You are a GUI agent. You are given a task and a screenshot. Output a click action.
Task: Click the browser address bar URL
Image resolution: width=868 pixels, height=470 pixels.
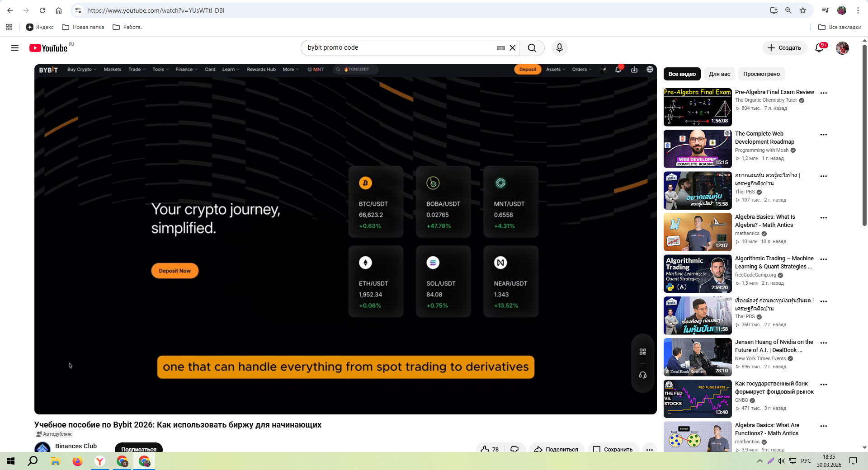coord(156,10)
